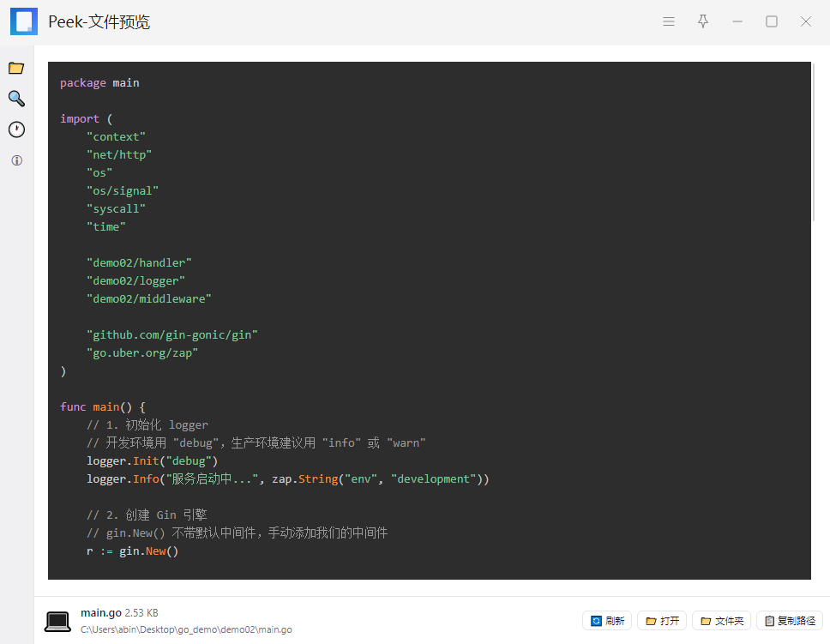Pin the window with the pushpin icon
The image size is (830, 644).
(x=703, y=21)
